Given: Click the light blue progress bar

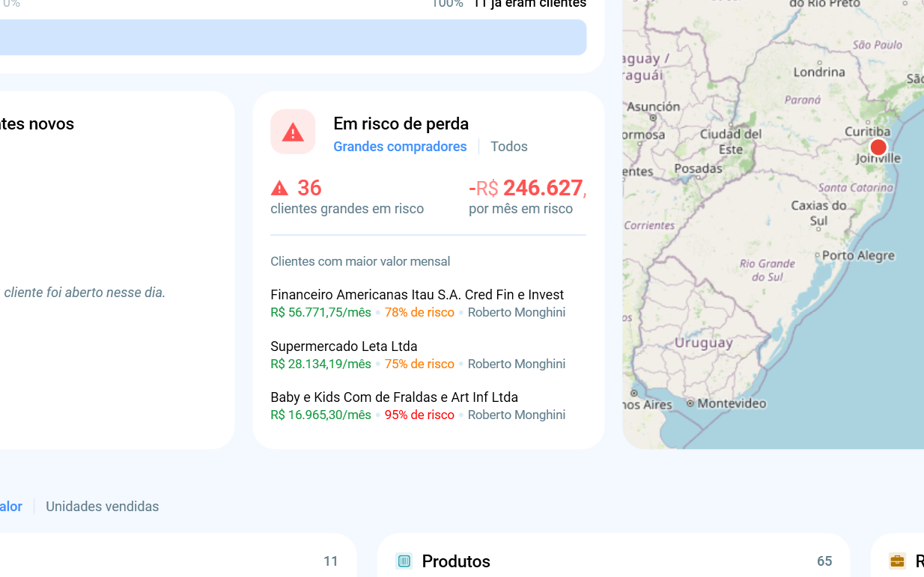Looking at the screenshot, I should (293, 37).
